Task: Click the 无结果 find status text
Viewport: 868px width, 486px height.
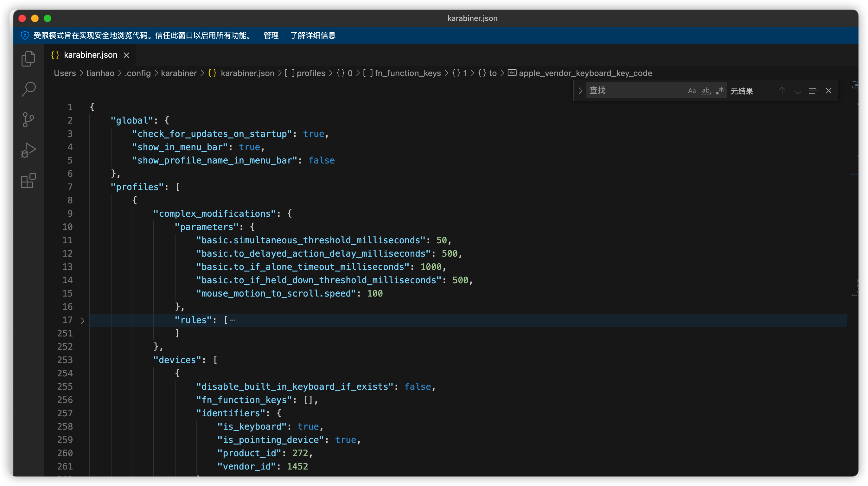Action: tap(741, 91)
